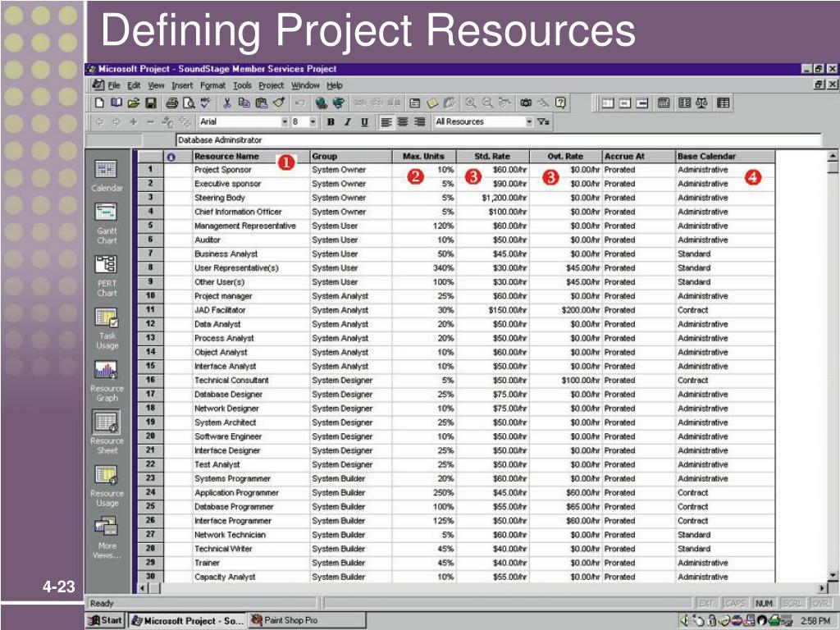The image size is (840, 630).
Task: Open the font size 8 dropdown
Action: click(313, 122)
